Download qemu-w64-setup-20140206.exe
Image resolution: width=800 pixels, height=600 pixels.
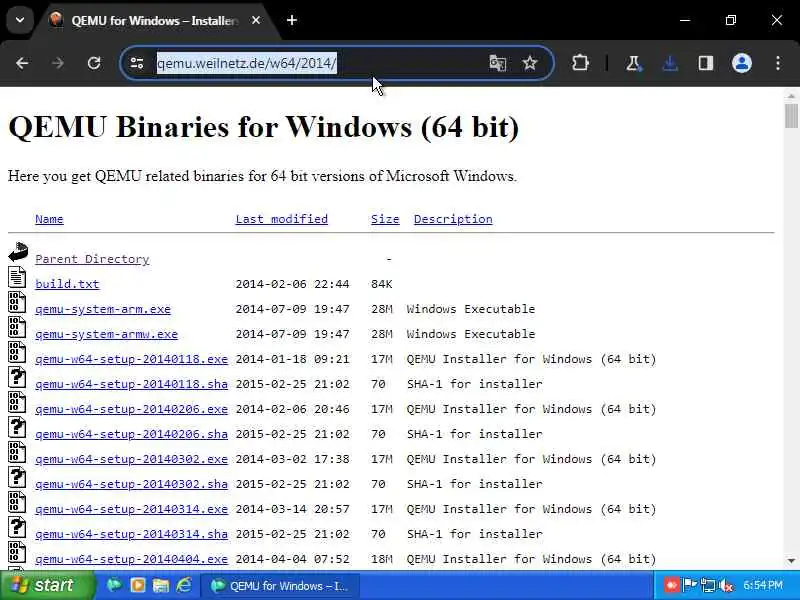click(132, 409)
